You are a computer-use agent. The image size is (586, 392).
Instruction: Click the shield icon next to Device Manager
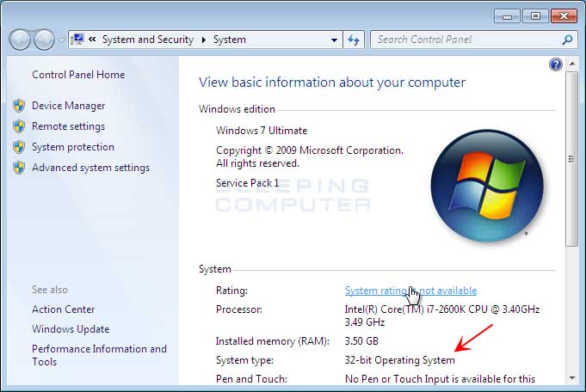point(19,106)
